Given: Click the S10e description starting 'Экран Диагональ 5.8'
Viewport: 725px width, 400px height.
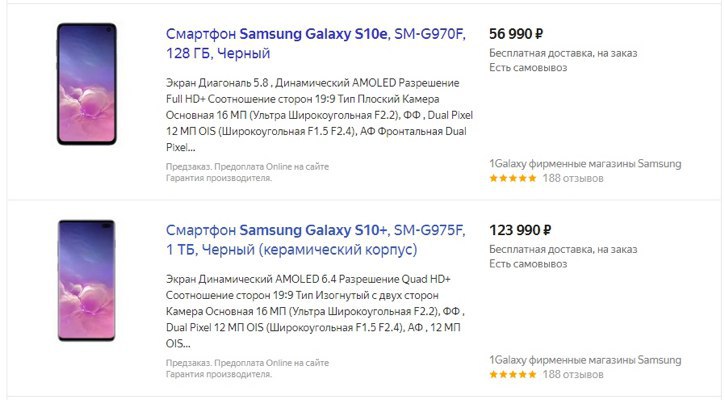Looking at the screenshot, I should (x=319, y=115).
